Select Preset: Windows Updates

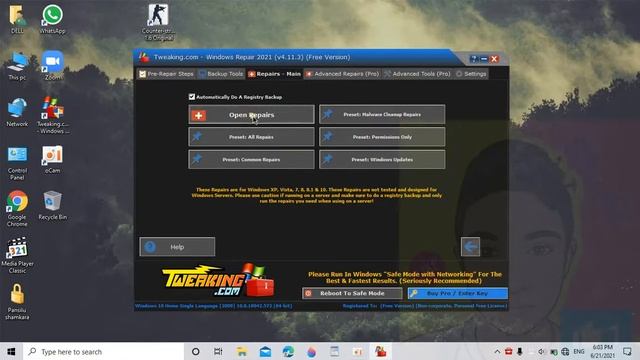(x=382, y=160)
